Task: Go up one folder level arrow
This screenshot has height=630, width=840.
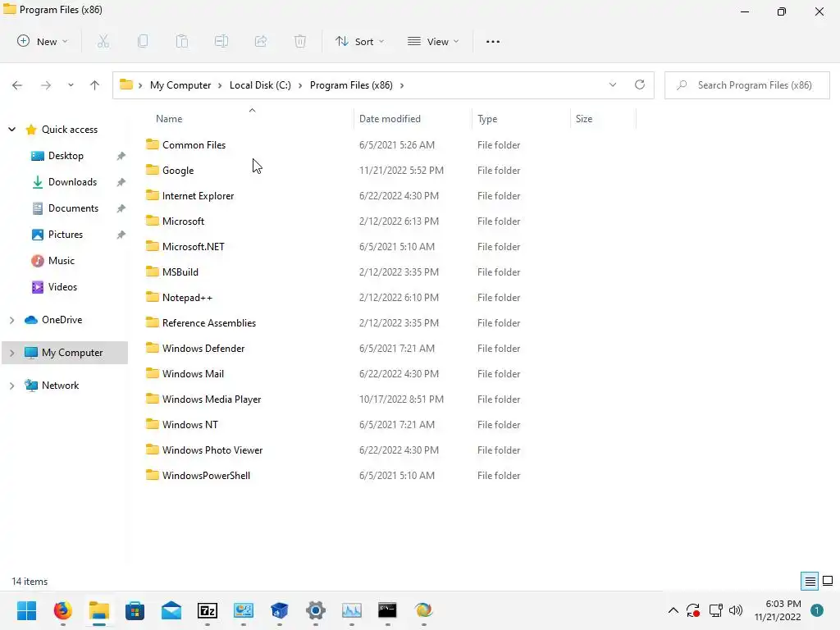Action: tap(95, 85)
